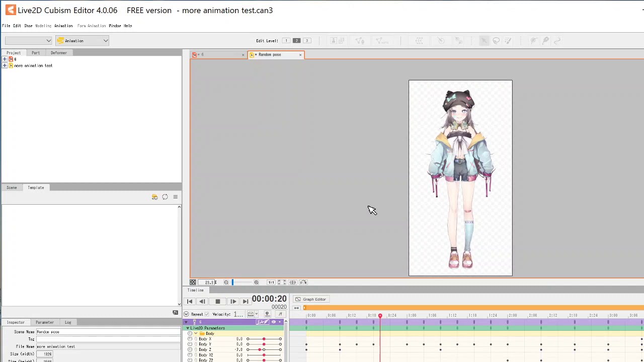Toggle the Repeat playback checkbox
644x362 pixels.
207,314
